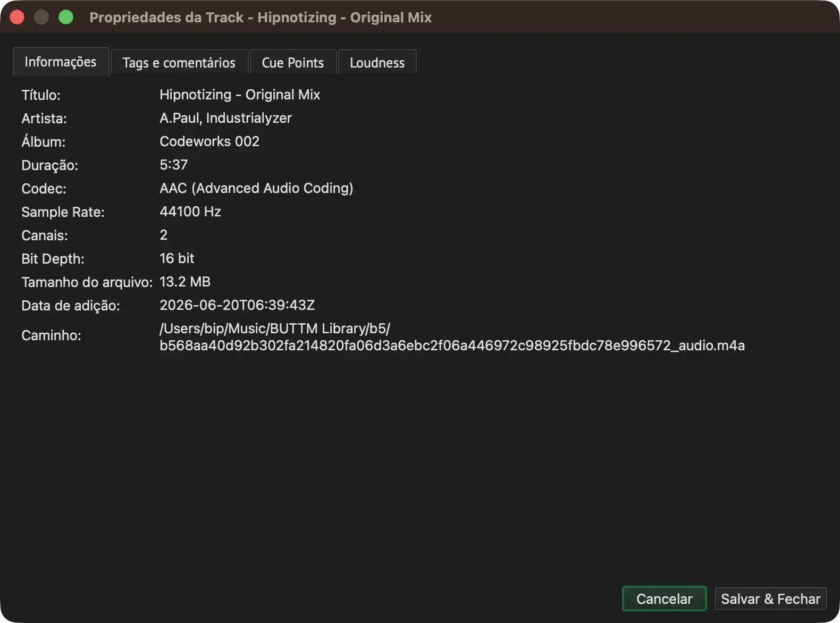Click the Artista: label

click(x=44, y=119)
